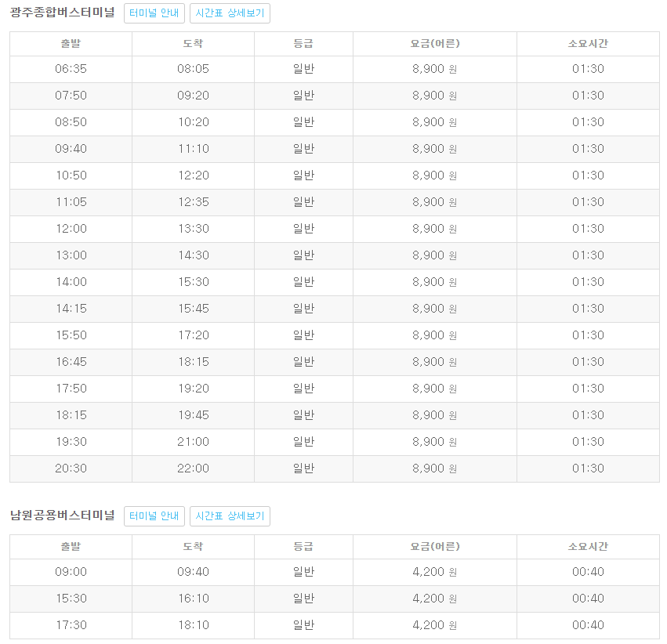
Task: Click the 12:35 arrival time cell
Action: pos(193,202)
